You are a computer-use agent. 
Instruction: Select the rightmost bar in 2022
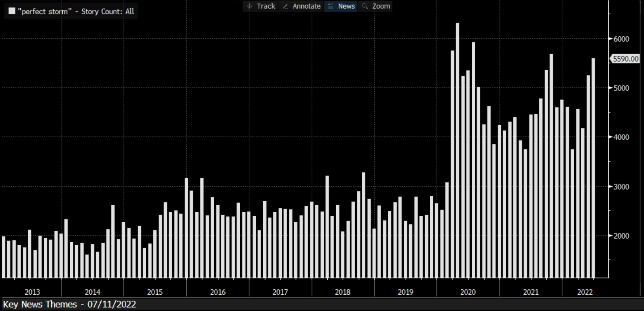[x=593, y=168]
